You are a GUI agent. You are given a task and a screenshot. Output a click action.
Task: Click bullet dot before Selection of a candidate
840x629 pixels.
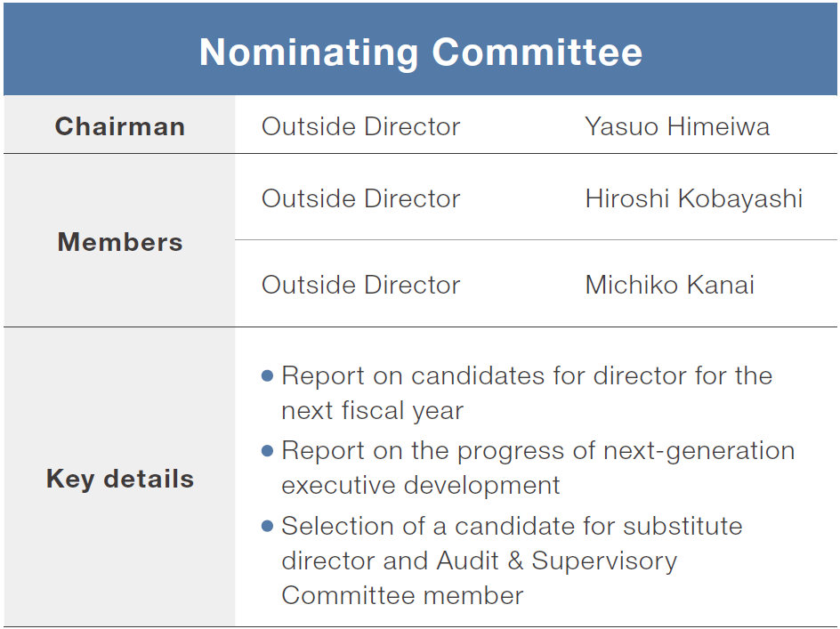267,527
